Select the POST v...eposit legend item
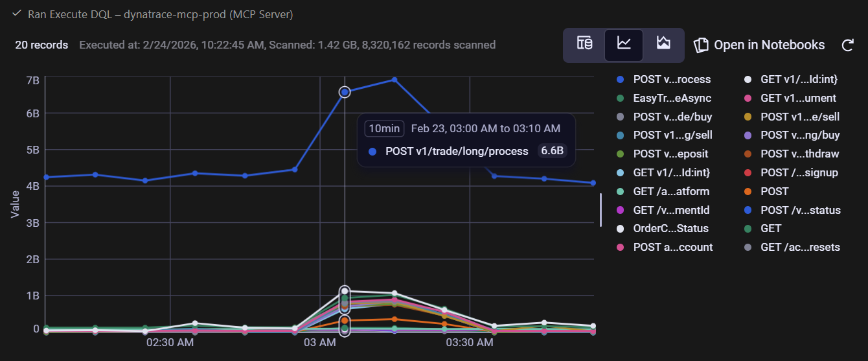868x361 pixels. click(670, 154)
